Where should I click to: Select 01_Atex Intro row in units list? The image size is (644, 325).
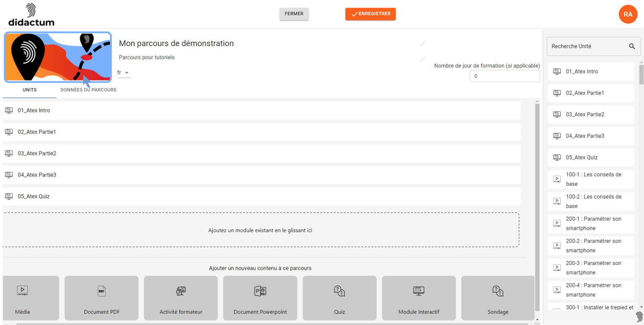click(x=262, y=111)
